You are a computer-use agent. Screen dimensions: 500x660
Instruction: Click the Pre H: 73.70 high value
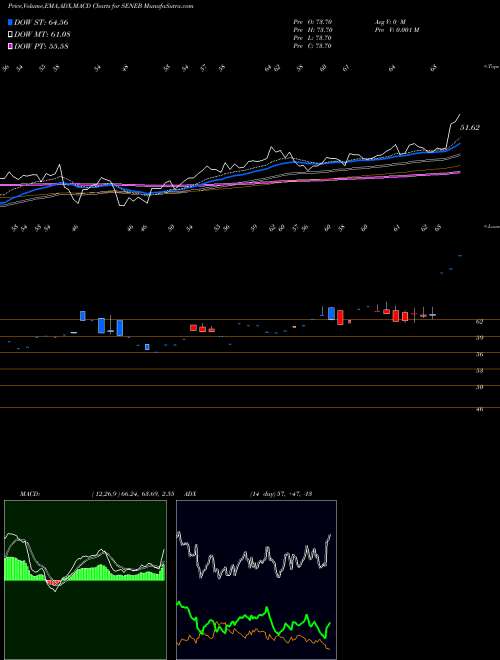313,30
